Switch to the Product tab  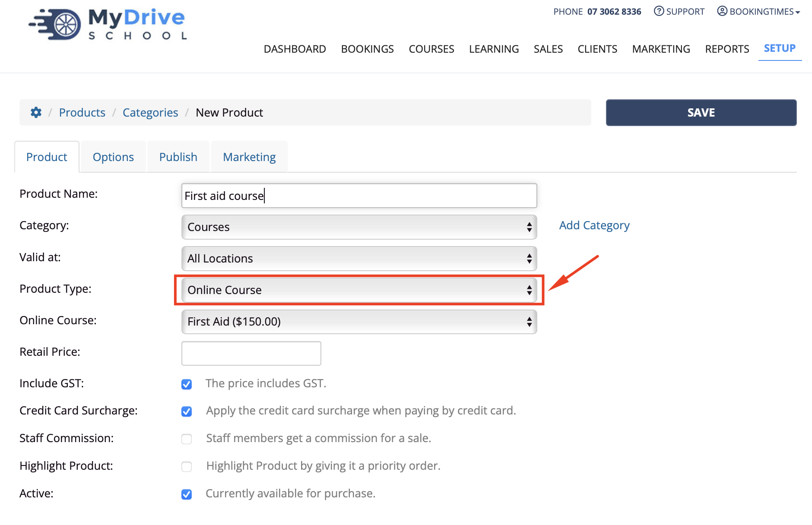click(47, 157)
